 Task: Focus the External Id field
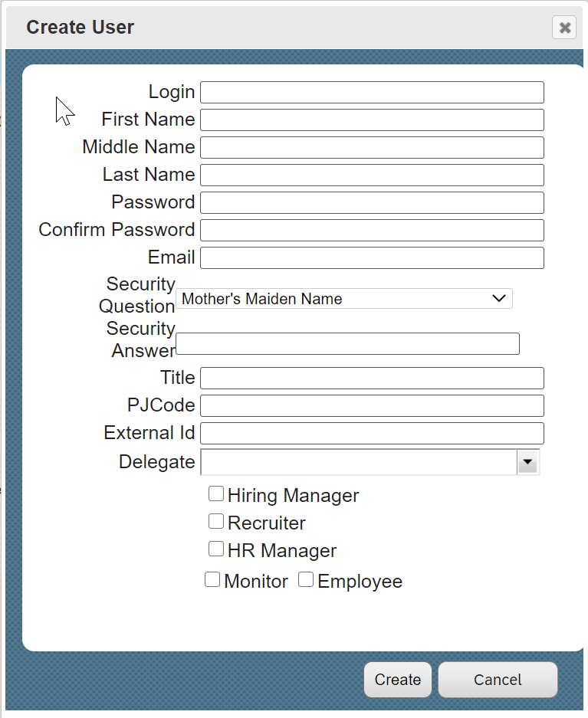click(373, 433)
